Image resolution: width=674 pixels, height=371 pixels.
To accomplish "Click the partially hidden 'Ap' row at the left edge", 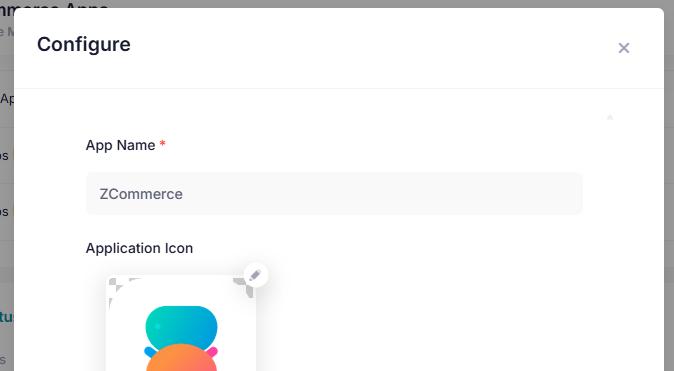I will pyautogui.click(x=7, y=99).
